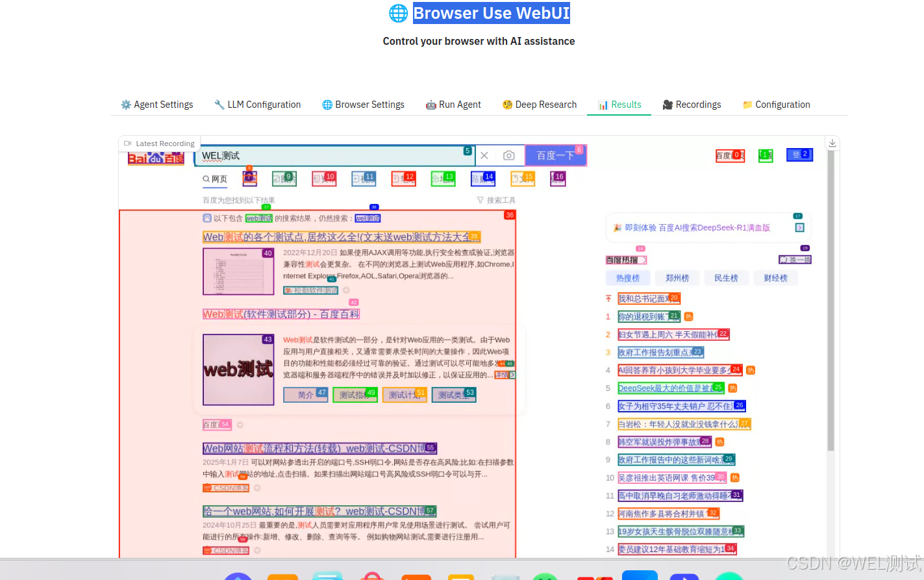
Task: Select the Deep Research tab
Action: [540, 105]
